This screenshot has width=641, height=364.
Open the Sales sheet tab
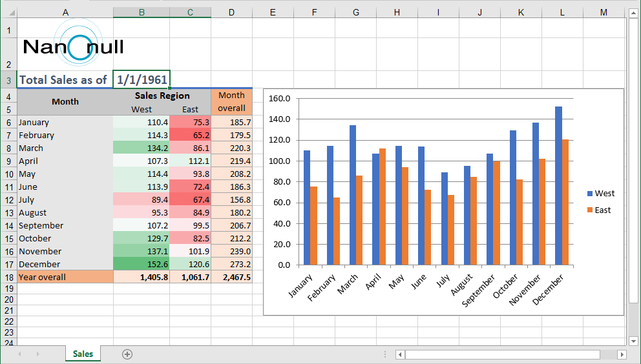click(x=83, y=354)
